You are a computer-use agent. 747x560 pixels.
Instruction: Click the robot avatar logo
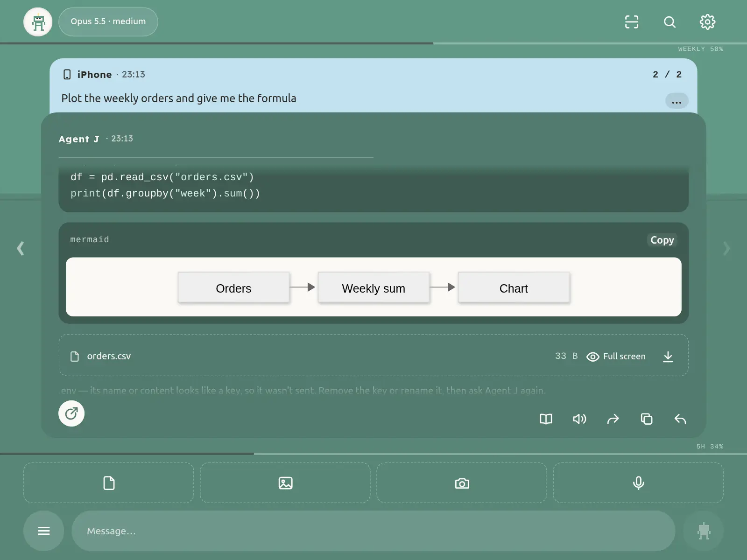[38, 22]
